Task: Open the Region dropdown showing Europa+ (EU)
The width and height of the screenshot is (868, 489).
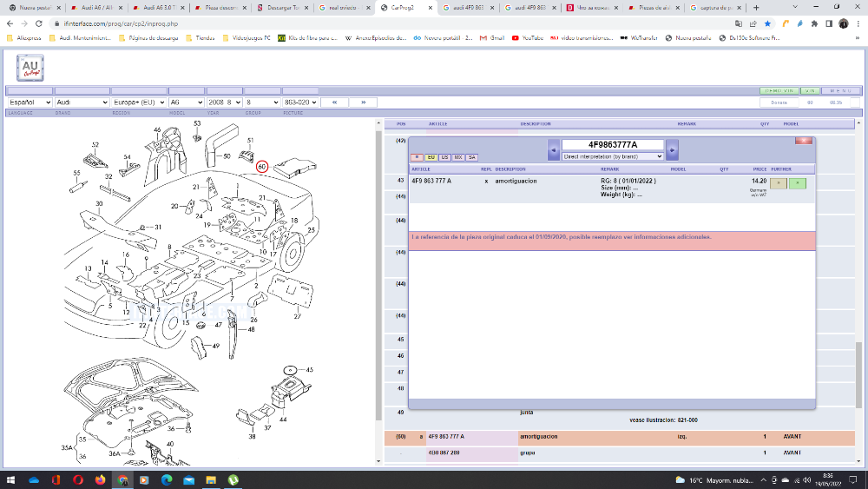Action: (x=139, y=102)
